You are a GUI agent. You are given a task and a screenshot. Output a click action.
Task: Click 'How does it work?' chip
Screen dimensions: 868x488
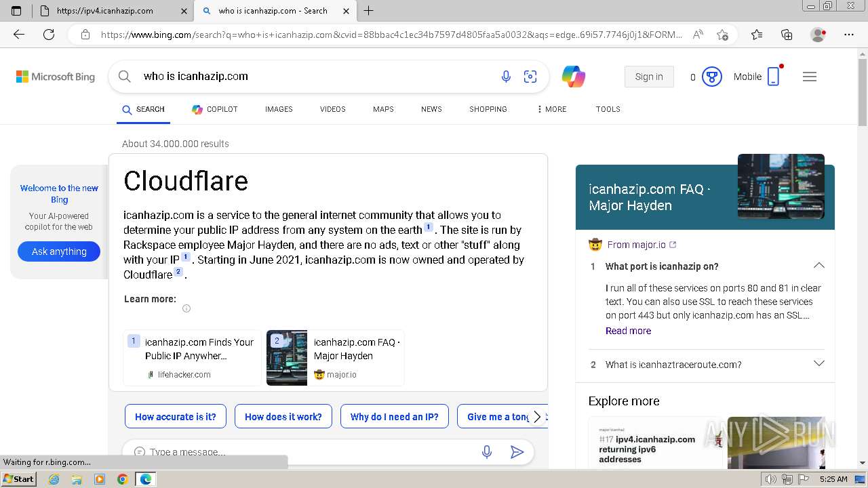tap(283, 417)
